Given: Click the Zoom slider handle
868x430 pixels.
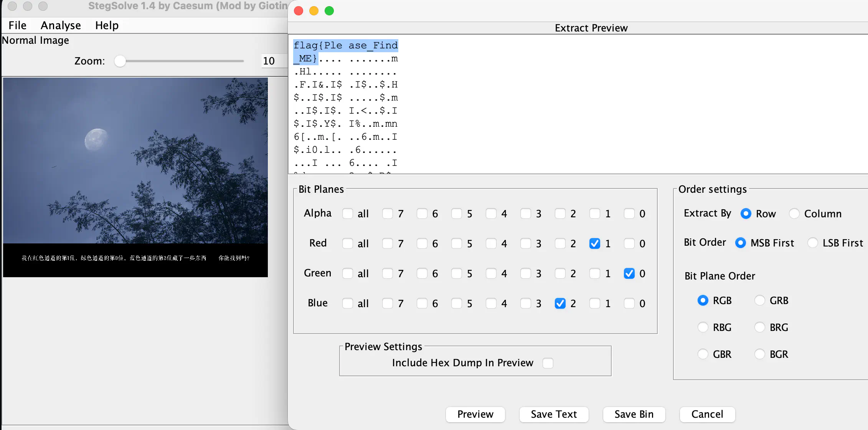Looking at the screenshot, I should (120, 61).
